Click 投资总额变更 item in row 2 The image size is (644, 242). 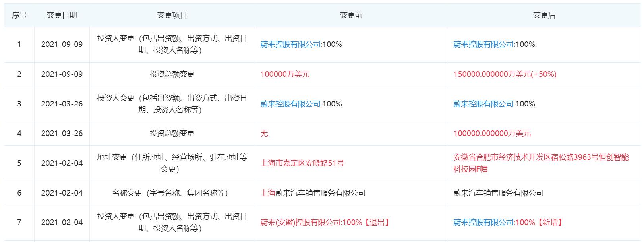pyautogui.click(x=172, y=74)
